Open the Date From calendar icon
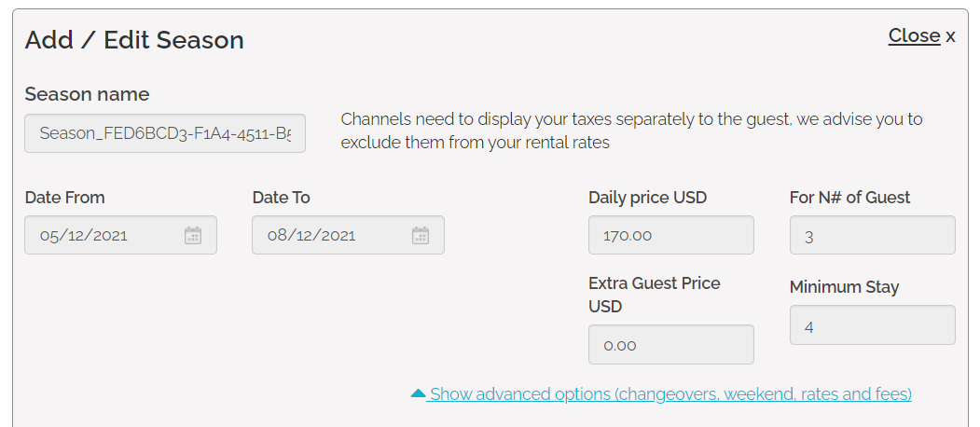980x427 pixels. [193, 235]
